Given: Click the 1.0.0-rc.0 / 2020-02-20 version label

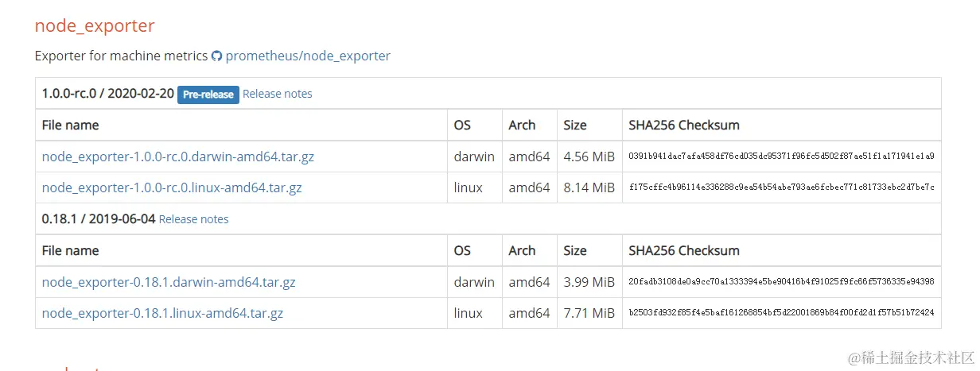Looking at the screenshot, I should 108,94.
